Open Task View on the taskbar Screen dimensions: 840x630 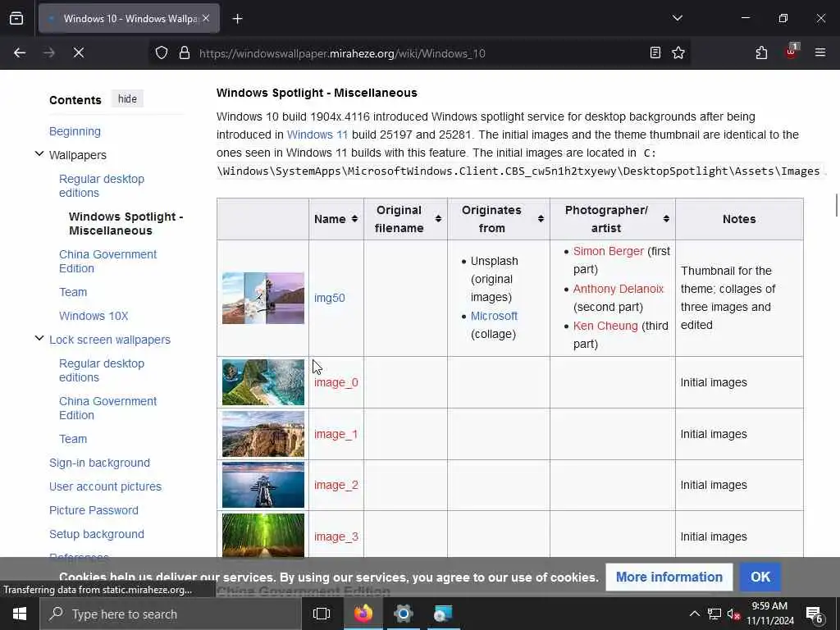(322, 614)
